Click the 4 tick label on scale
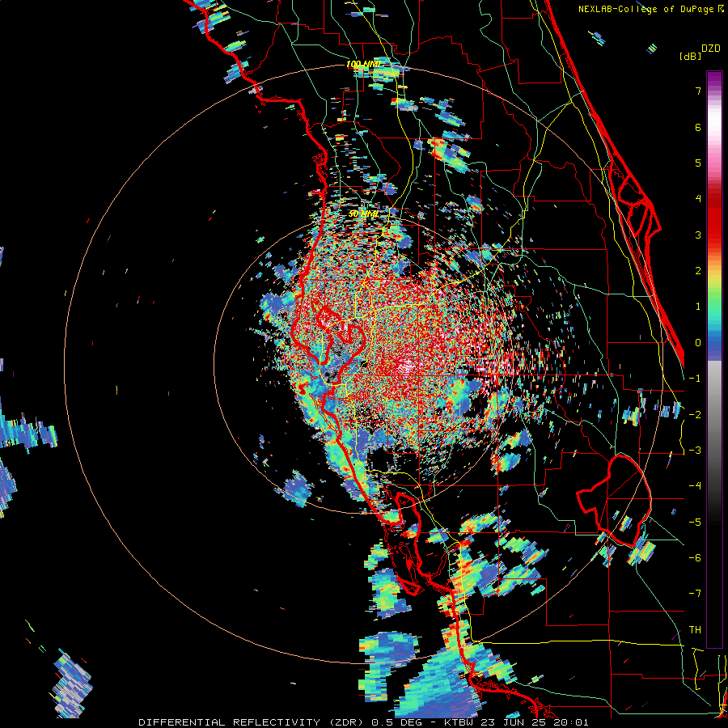The width and height of the screenshot is (728, 728). [x=698, y=199]
